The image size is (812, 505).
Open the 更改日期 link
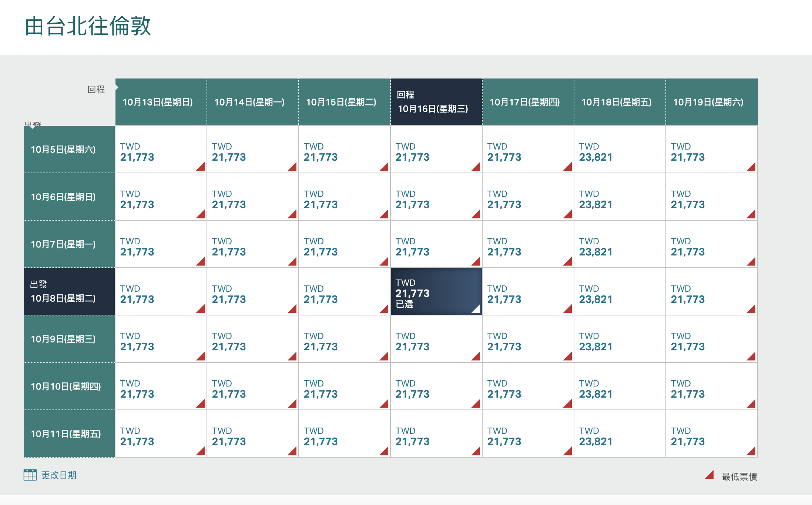coord(58,475)
